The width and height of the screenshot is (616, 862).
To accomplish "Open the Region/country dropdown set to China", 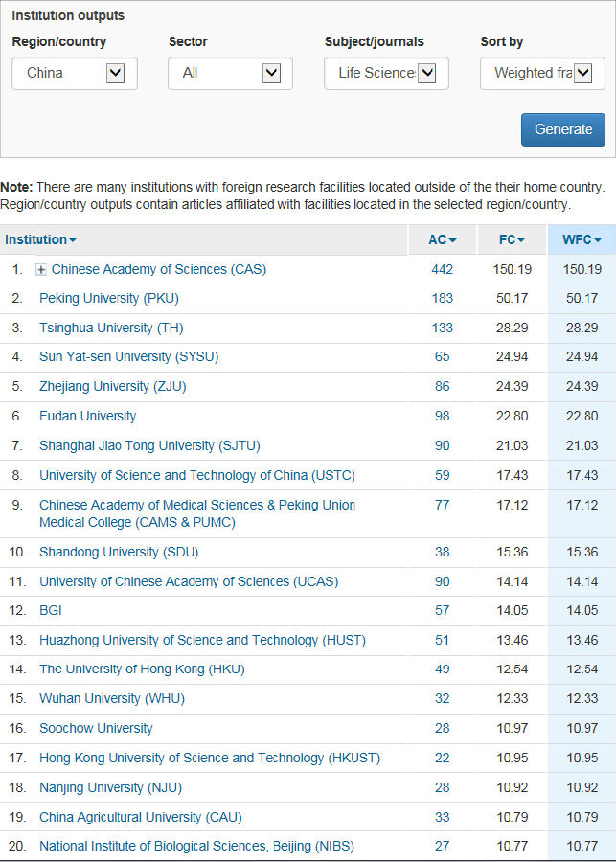I will pos(75,73).
